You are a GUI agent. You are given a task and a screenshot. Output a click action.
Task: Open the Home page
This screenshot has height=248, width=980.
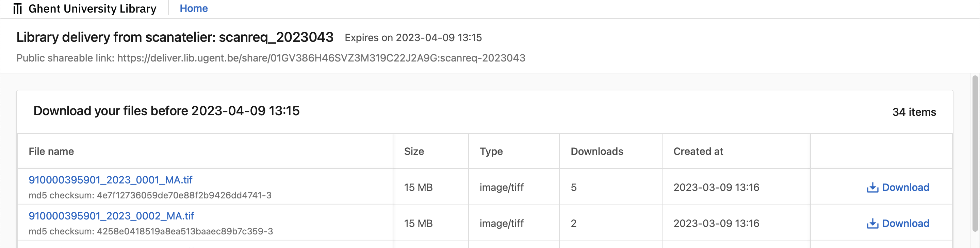193,8
